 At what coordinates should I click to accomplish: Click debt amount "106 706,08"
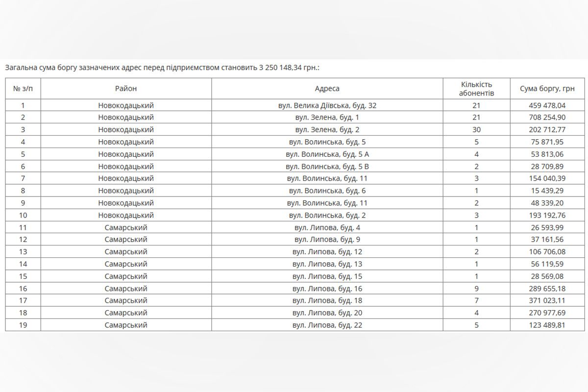tap(547, 252)
